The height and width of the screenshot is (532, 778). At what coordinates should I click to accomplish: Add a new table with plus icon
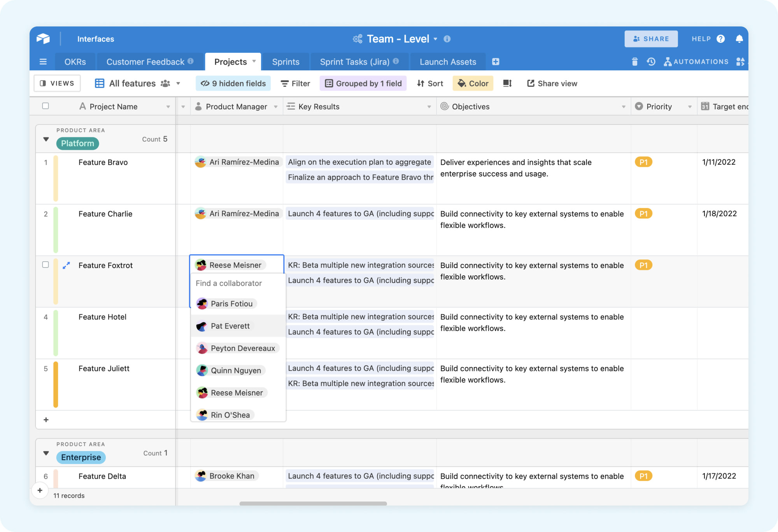[x=496, y=62]
